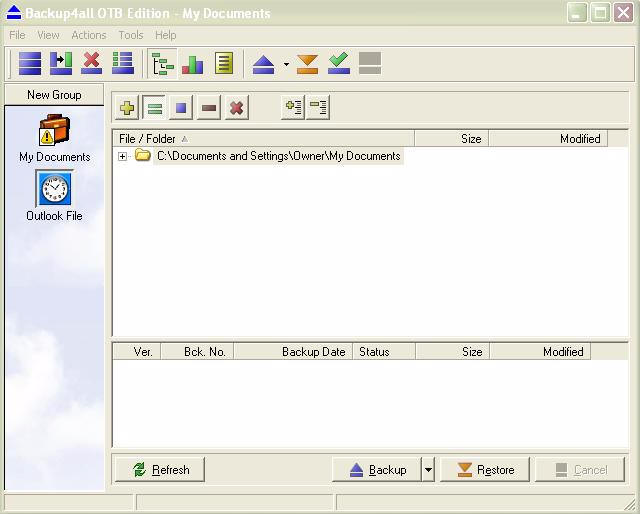
Task: Open the yellow summary page view
Action: pos(224,63)
